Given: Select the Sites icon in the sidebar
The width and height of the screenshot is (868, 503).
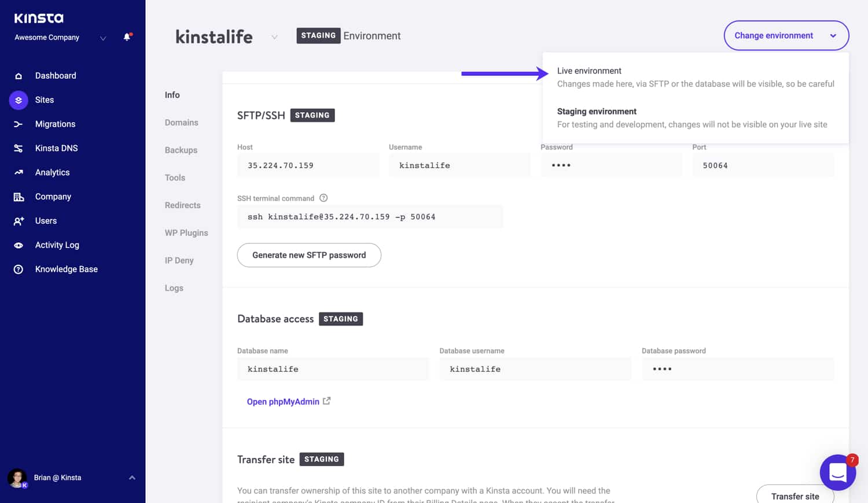Looking at the screenshot, I should click(x=18, y=99).
